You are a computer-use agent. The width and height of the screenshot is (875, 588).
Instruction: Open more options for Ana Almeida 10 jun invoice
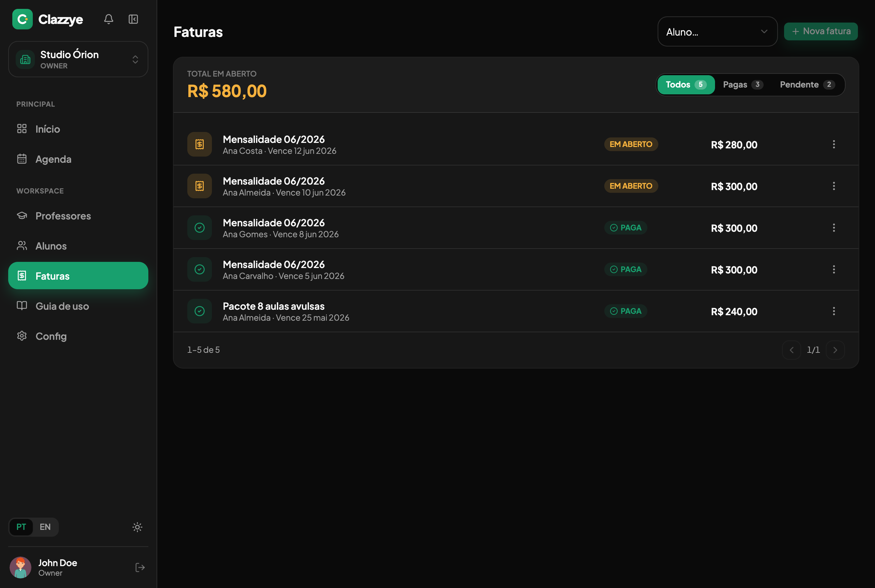[x=833, y=186]
